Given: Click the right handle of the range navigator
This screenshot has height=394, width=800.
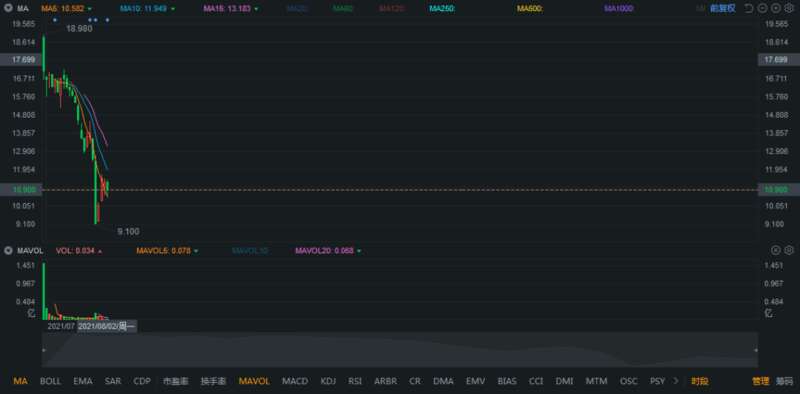Looking at the screenshot, I should [756, 350].
